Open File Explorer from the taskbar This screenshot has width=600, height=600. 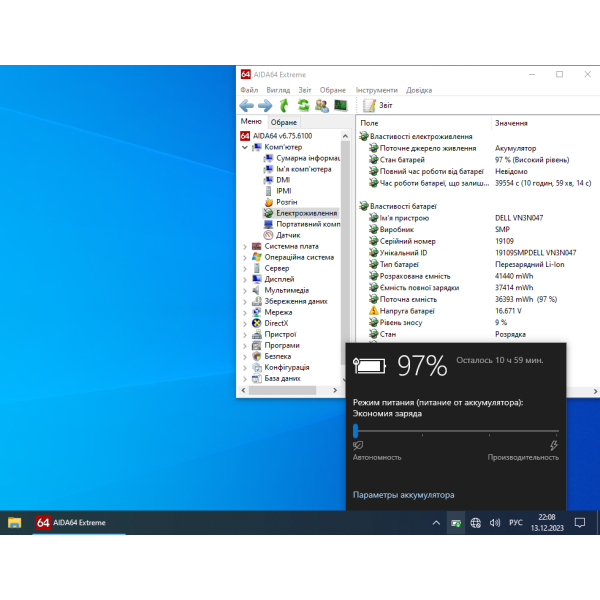pyautogui.click(x=15, y=523)
